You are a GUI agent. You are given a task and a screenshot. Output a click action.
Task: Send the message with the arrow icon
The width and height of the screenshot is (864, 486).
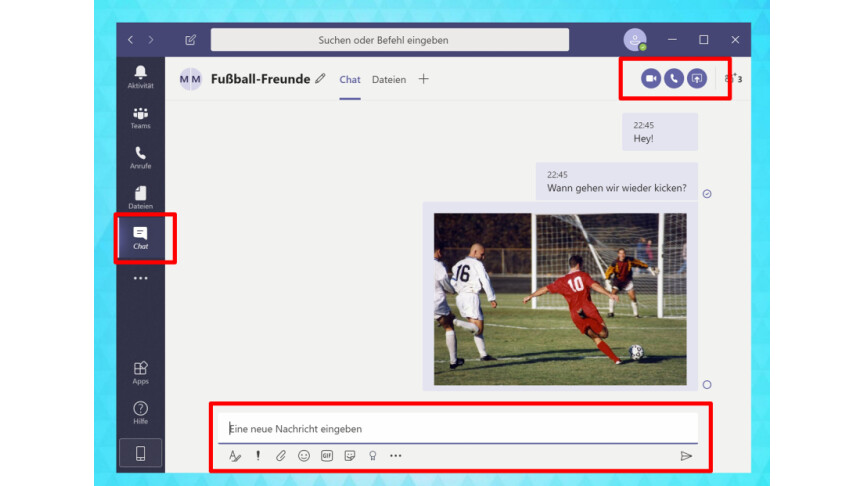(x=686, y=456)
